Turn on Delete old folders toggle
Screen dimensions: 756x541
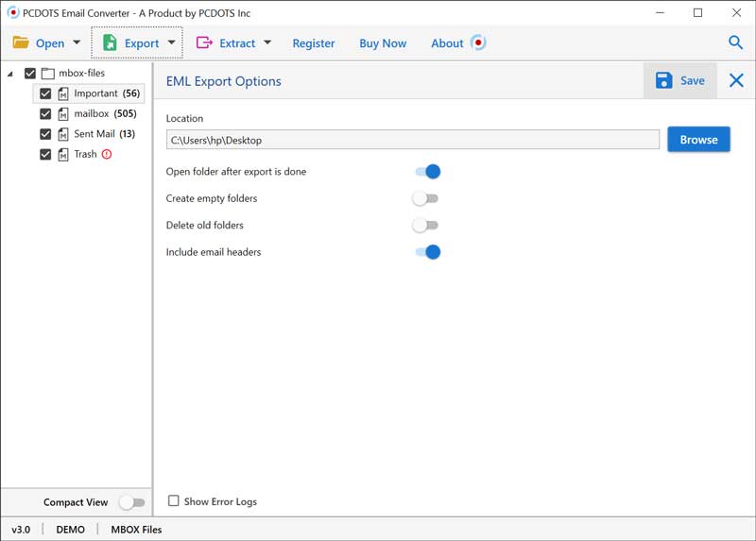(x=425, y=225)
